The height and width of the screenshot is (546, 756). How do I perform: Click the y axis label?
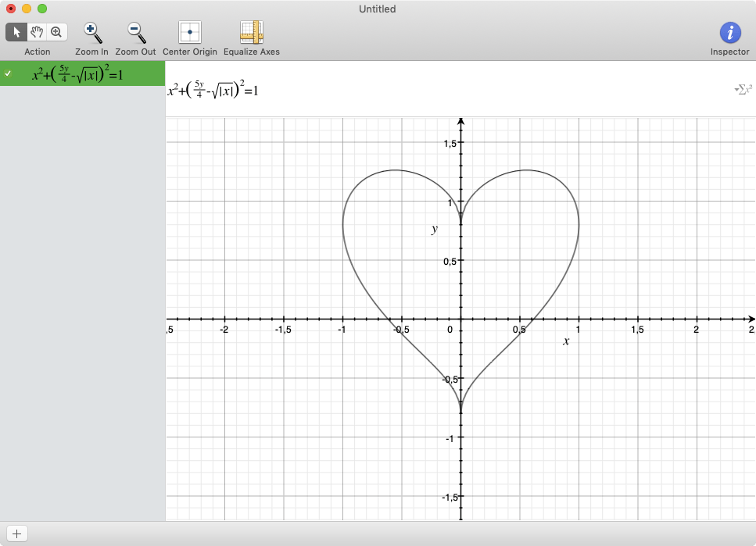(x=435, y=229)
